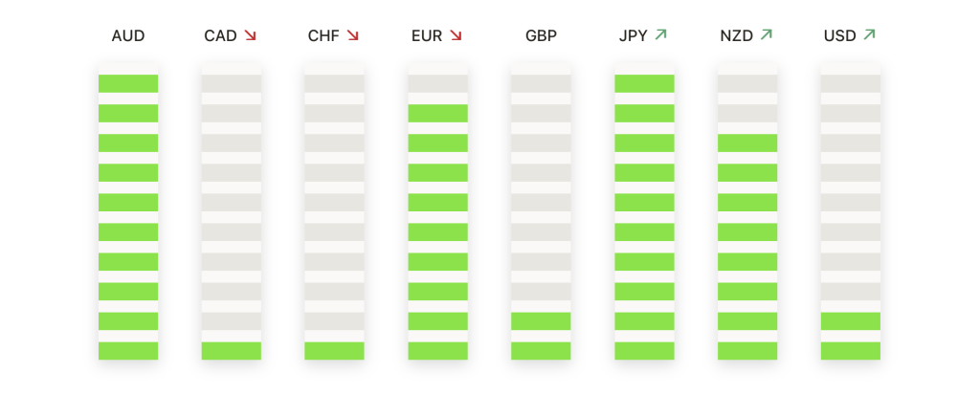This screenshot has width=980, height=395.
Task: Choose the JPY currency heading
Action: tap(634, 36)
